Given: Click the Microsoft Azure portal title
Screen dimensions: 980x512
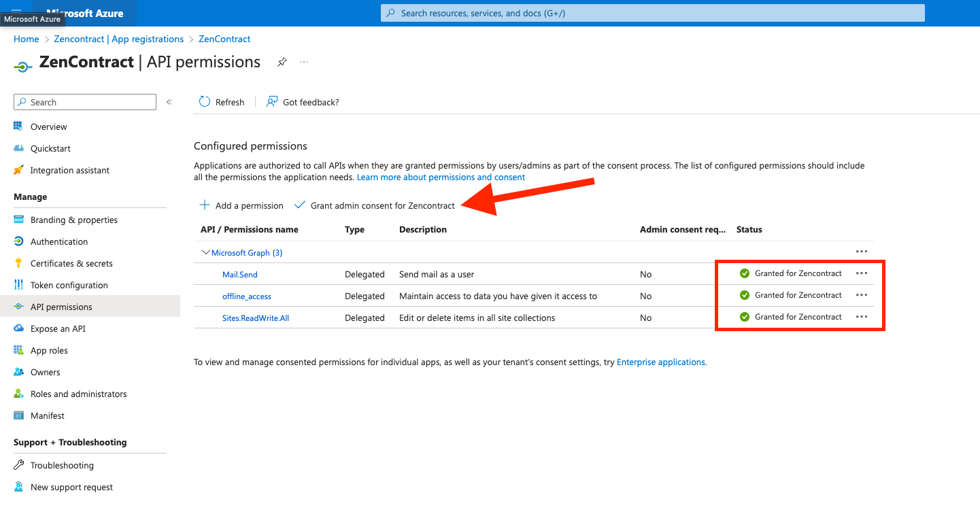Looking at the screenshot, I should (85, 13).
